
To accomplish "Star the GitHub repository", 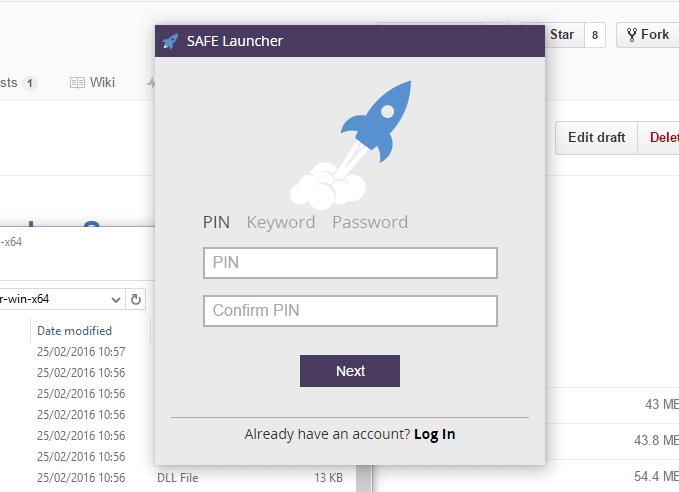I will (561, 35).
